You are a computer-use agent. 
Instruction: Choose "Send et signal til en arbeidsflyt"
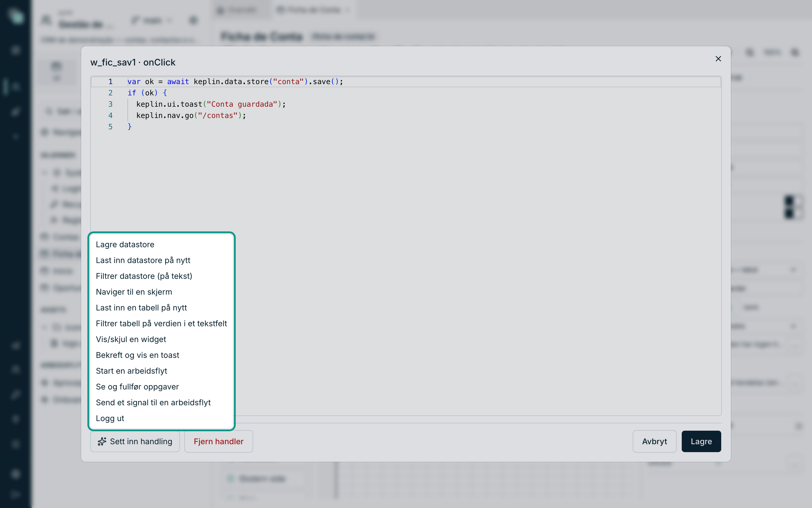[x=161, y=402]
